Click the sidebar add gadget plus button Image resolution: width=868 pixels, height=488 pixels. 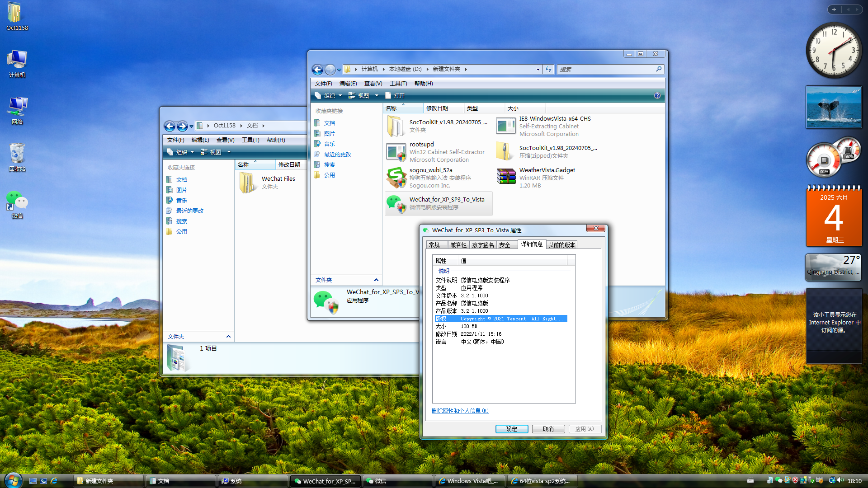(834, 9)
